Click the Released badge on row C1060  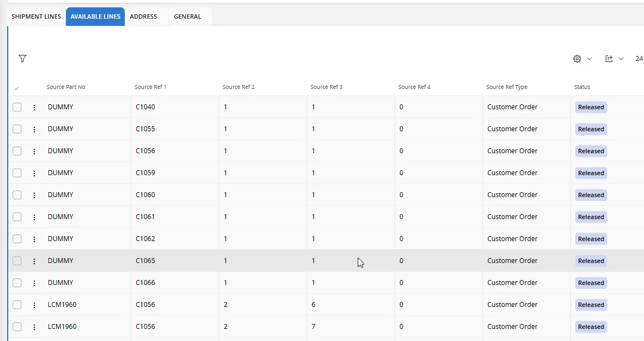pyautogui.click(x=591, y=195)
